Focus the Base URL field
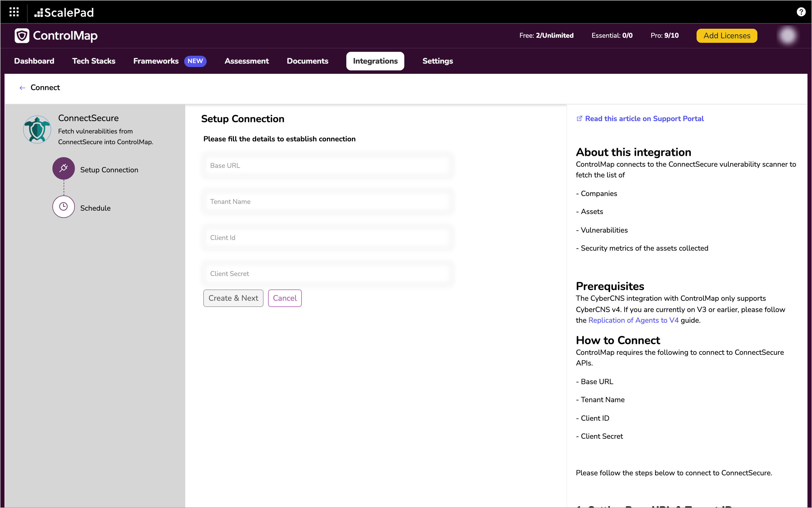Screen dimensions: 812x508 click(327, 166)
